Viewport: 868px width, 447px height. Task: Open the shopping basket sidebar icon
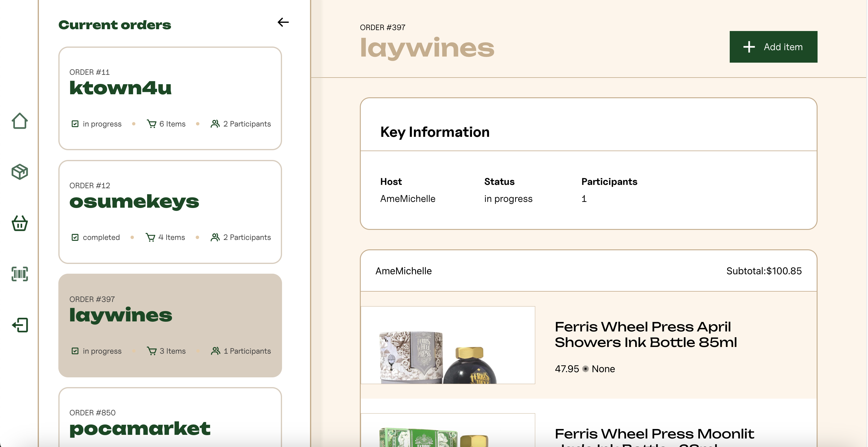19,223
